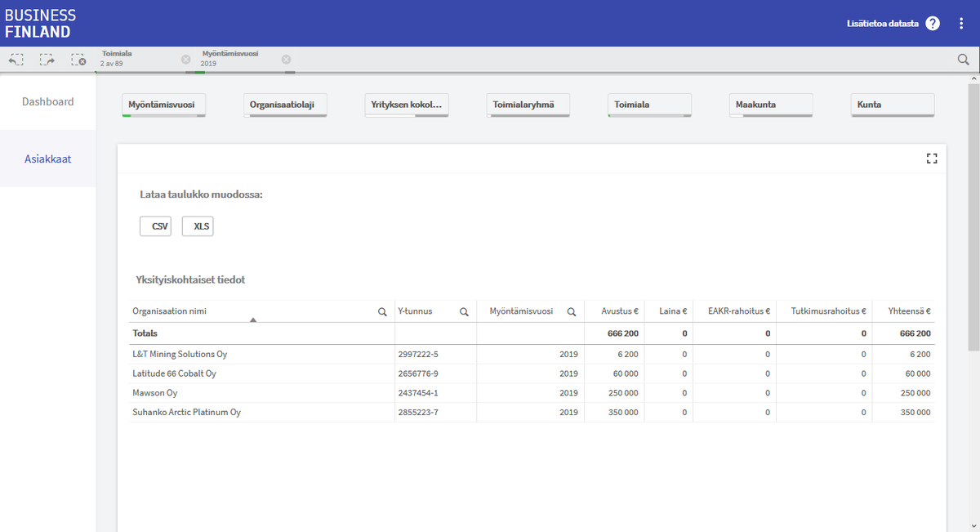Search in the Organisaation nimi column
The width and height of the screenshot is (980, 532).
coord(382,311)
